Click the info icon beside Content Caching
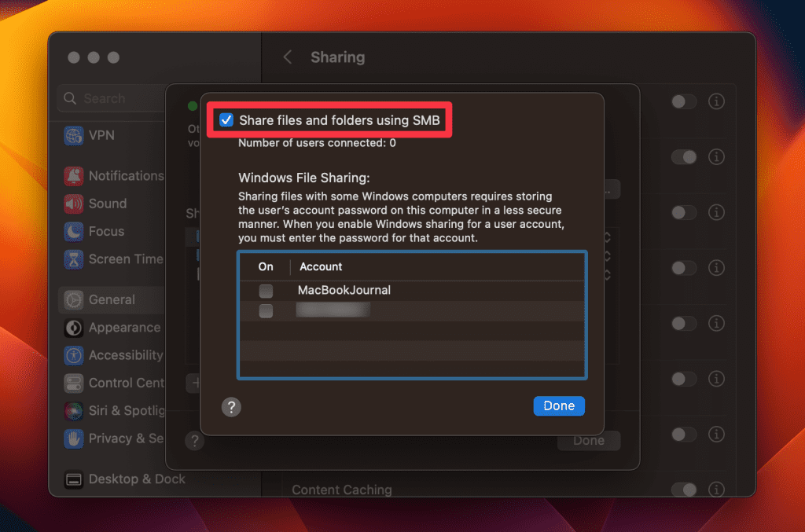805x532 pixels. 716,490
